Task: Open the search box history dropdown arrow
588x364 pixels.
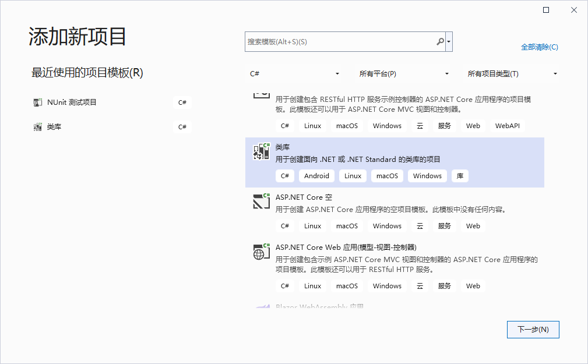Action: click(x=449, y=41)
